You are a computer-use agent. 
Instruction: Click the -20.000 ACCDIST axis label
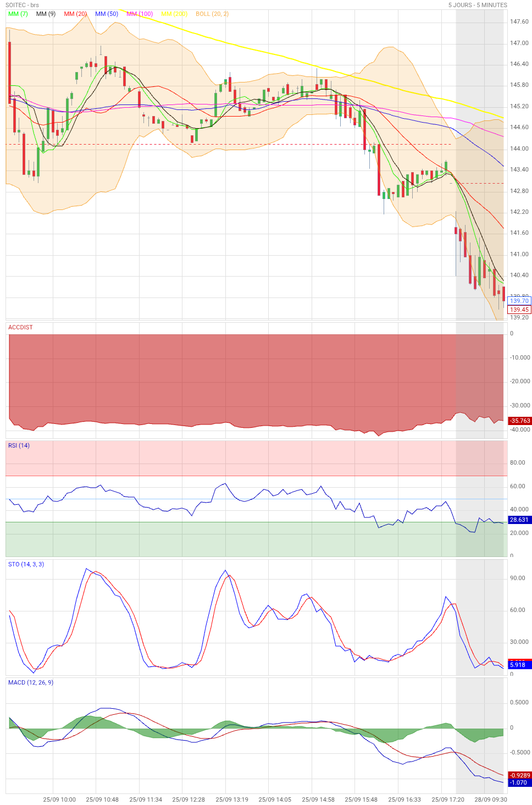click(x=520, y=381)
